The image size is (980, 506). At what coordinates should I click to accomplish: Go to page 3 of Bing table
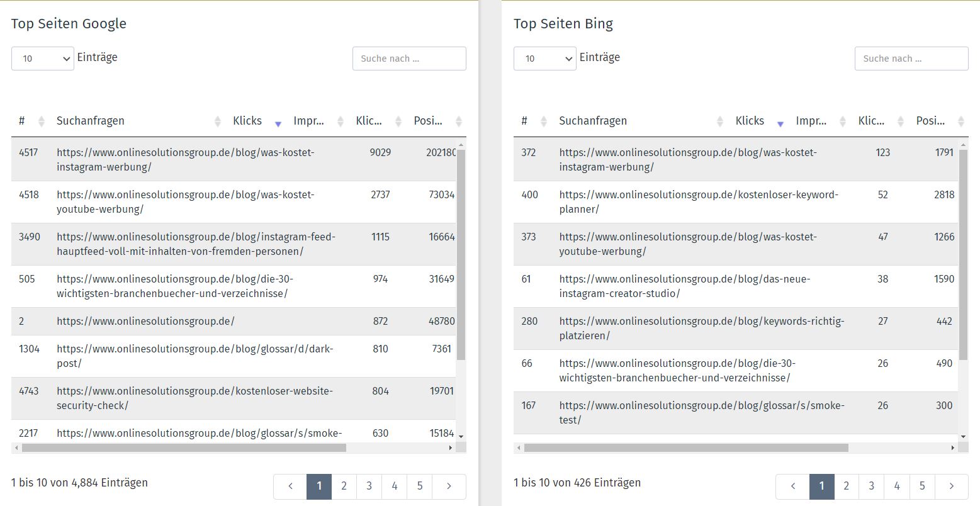871,486
